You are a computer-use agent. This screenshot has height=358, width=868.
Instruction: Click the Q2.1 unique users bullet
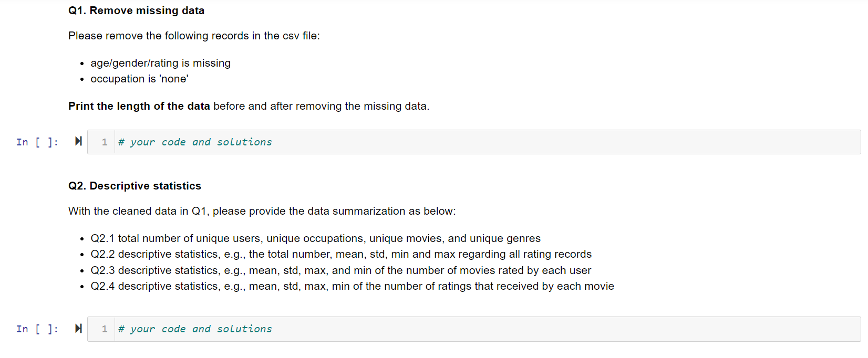[x=315, y=238]
